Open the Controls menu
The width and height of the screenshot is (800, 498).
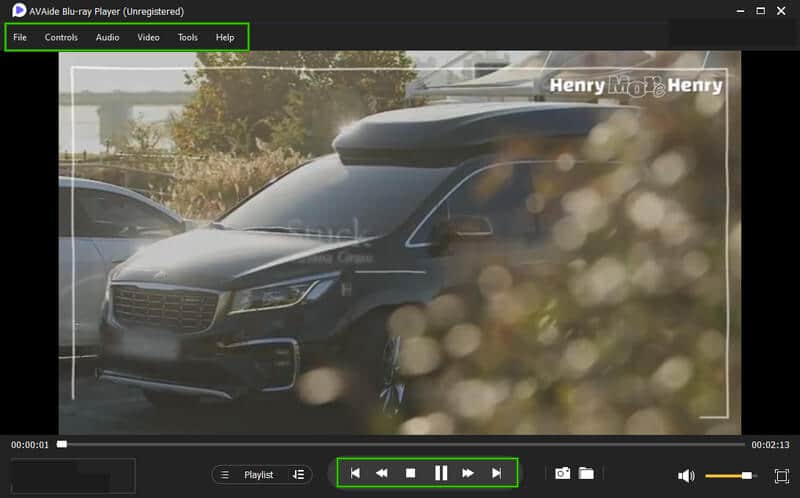click(x=61, y=37)
